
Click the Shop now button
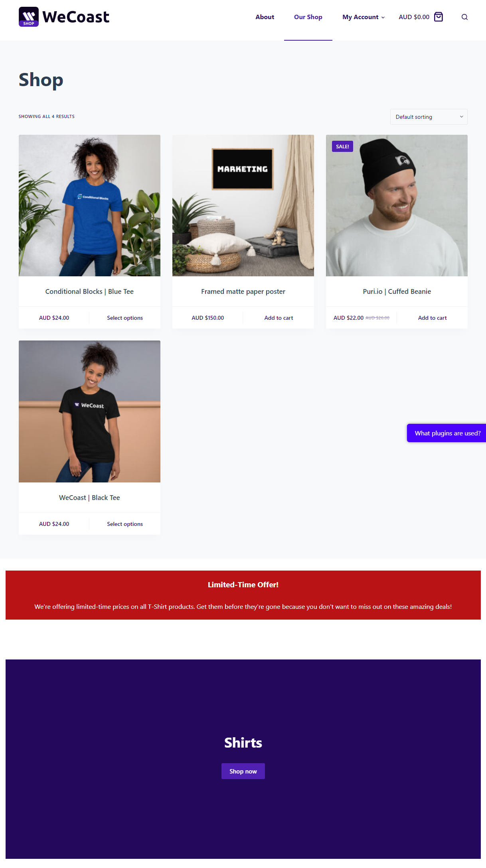click(243, 771)
